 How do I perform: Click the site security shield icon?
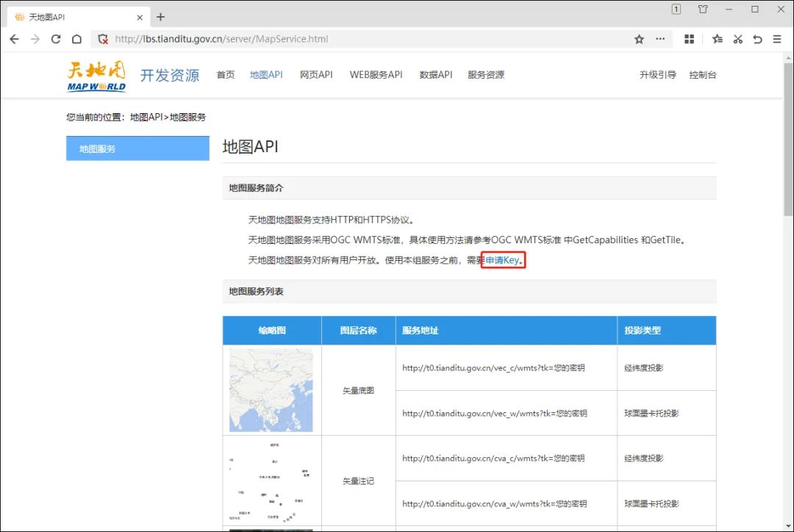click(103, 39)
